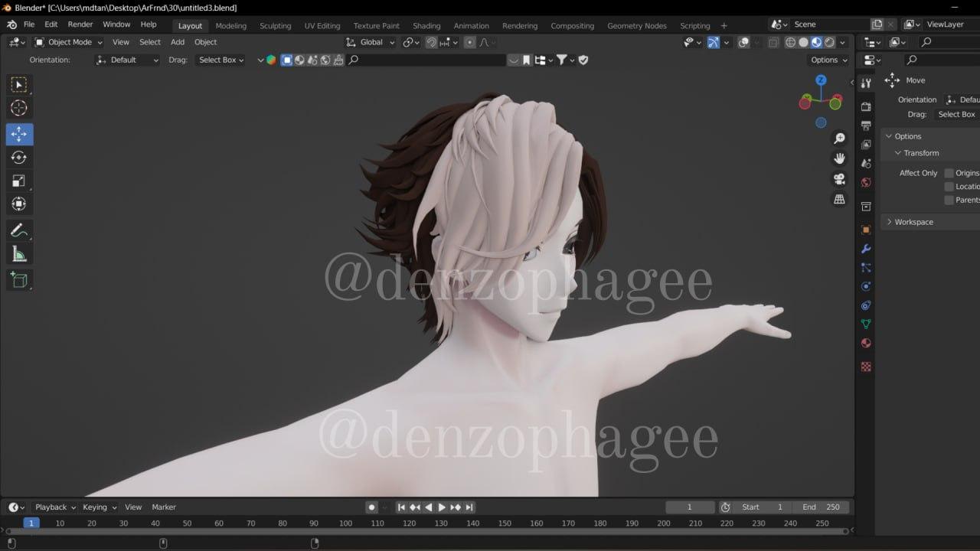Open the Texture checker properties tab
This screenshot has height=551, width=980.
tap(866, 367)
